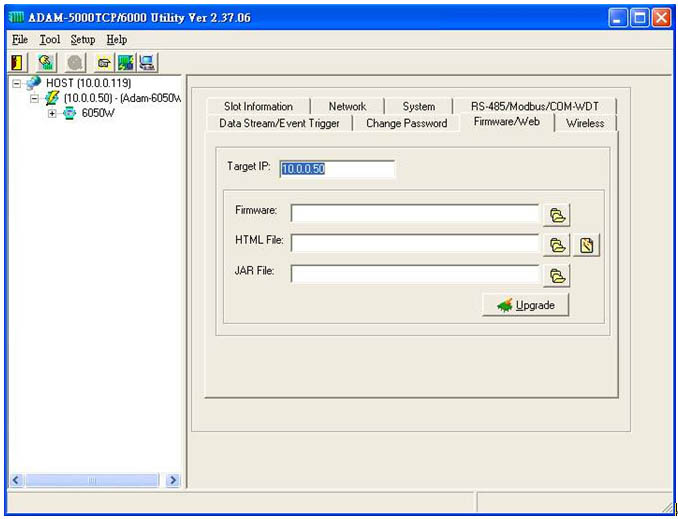The image size is (678, 519).
Task: Click the Firmware path input field
Action: (415, 214)
